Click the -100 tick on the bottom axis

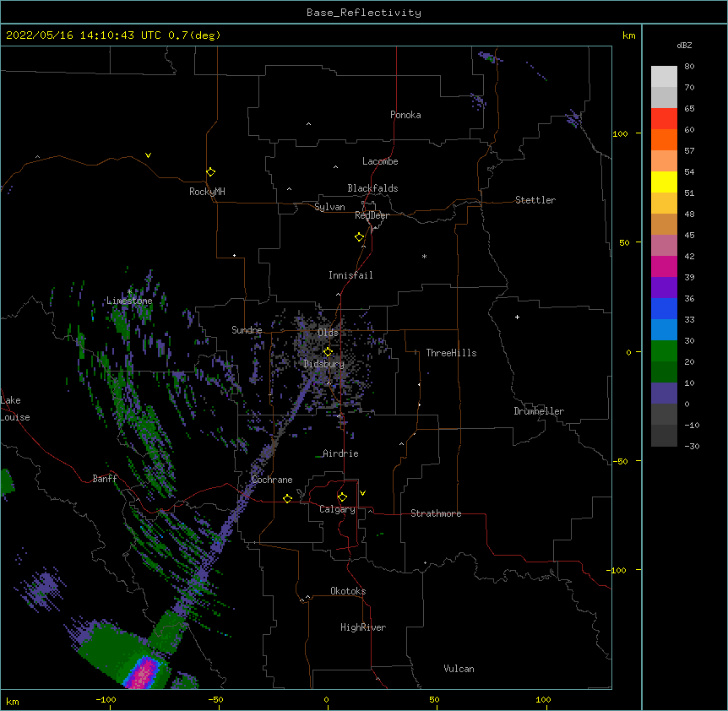pyautogui.click(x=106, y=700)
